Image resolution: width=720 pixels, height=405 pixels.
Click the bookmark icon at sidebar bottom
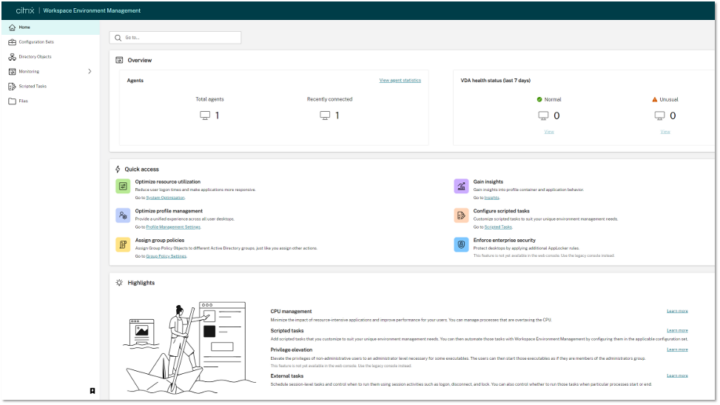coord(92,391)
